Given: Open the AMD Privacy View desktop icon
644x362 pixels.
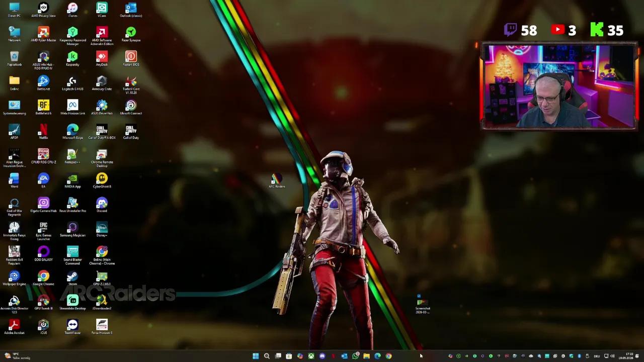Looking at the screenshot, I should pyautogui.click(x=43, y=10).
